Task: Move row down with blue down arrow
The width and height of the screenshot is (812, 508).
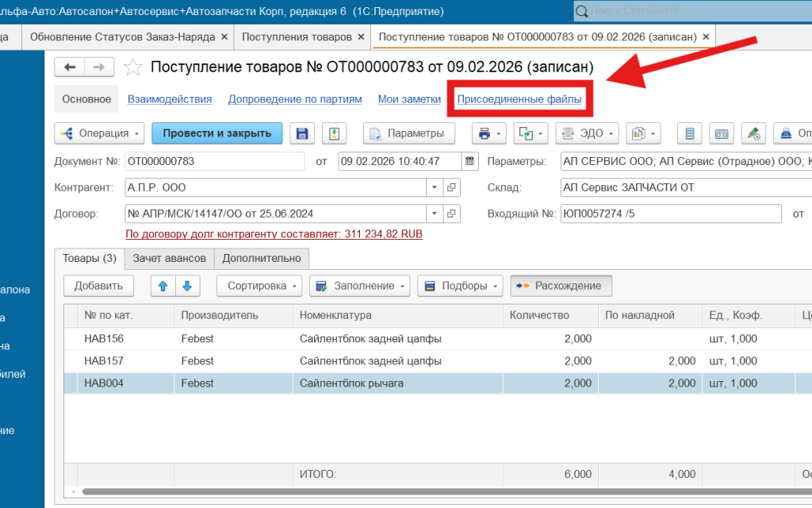Action: point(187,286)
